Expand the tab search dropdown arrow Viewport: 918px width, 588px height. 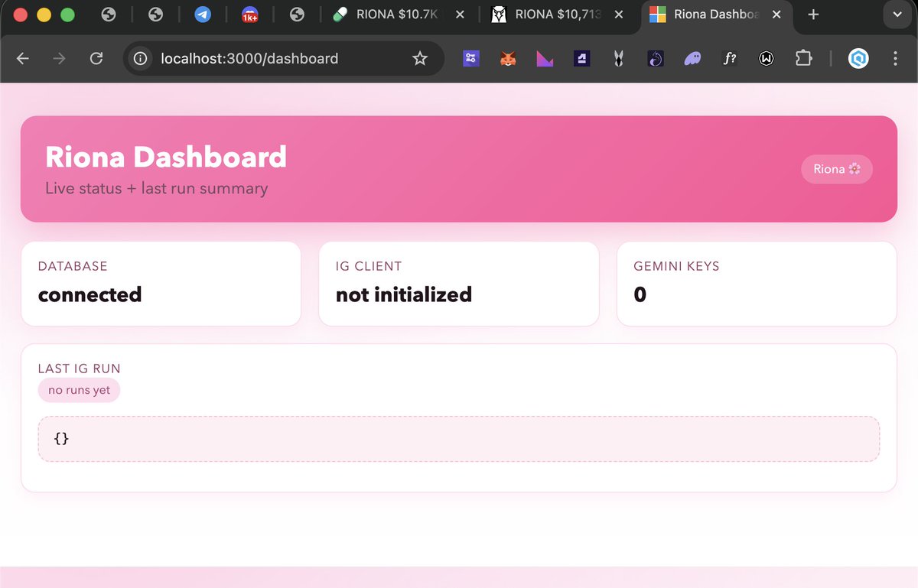coord(897,15)
